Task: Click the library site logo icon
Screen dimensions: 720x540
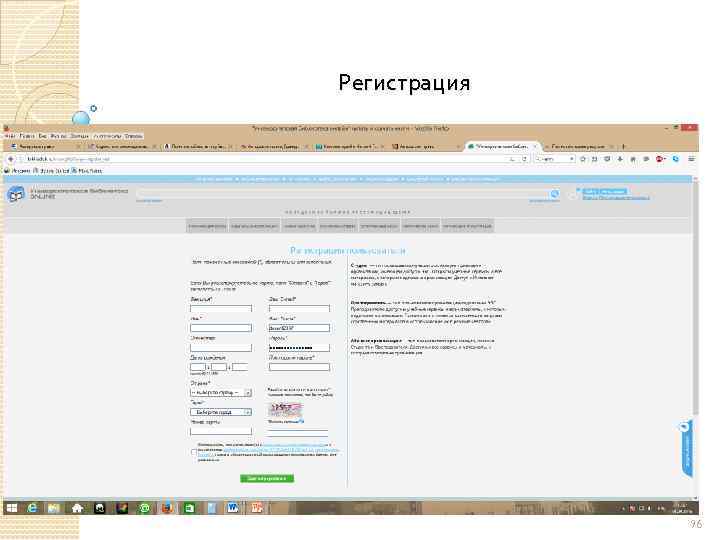Action: pos(16,194)
